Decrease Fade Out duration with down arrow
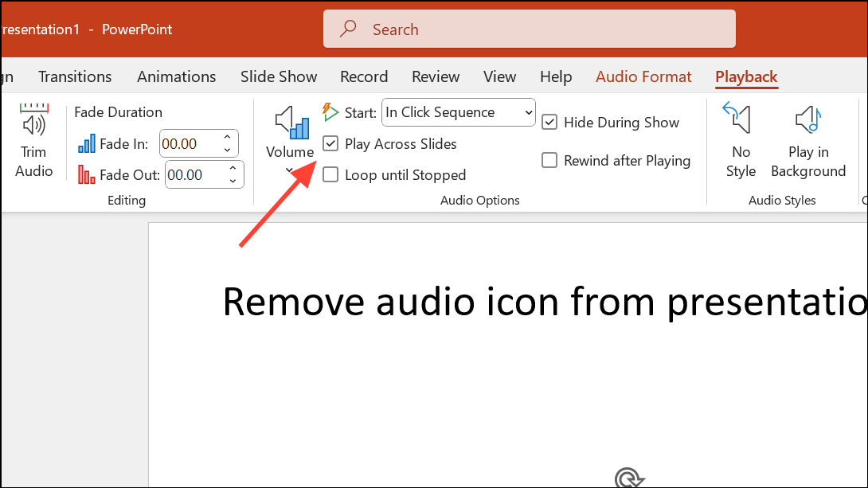 pyautogui.click(x=233, y=181)
